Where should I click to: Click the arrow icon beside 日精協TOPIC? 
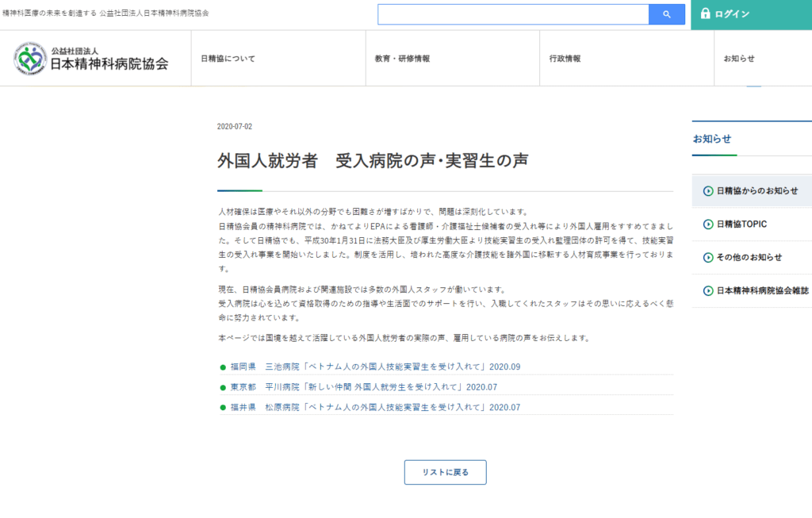tap(707, 224)
